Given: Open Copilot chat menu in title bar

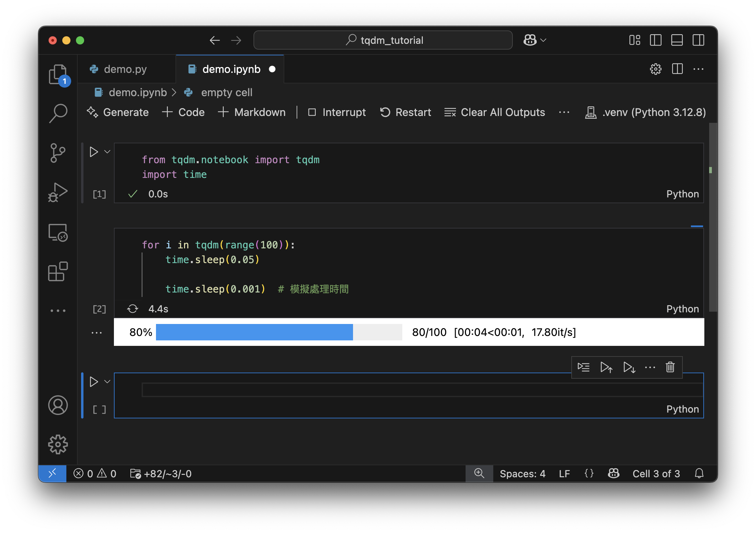Looking at the screenshot, I should click(535, 40).
